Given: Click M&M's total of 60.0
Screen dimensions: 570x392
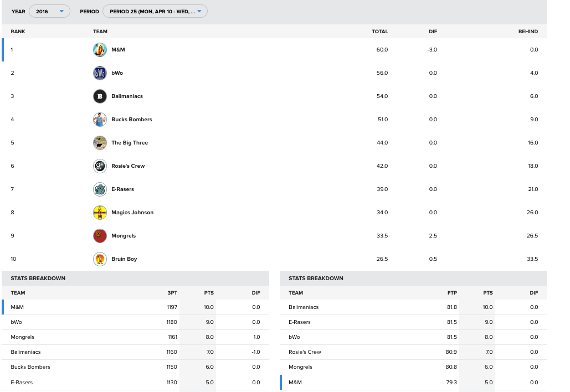Looking at the screenshot, I should tap(382, 50).
